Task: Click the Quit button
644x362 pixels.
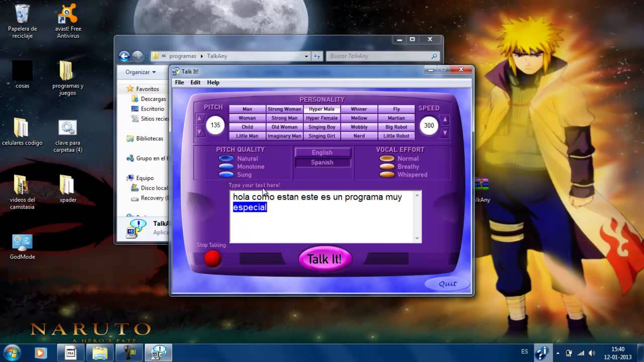Action: pyautogui.click(x=448, y=284)
